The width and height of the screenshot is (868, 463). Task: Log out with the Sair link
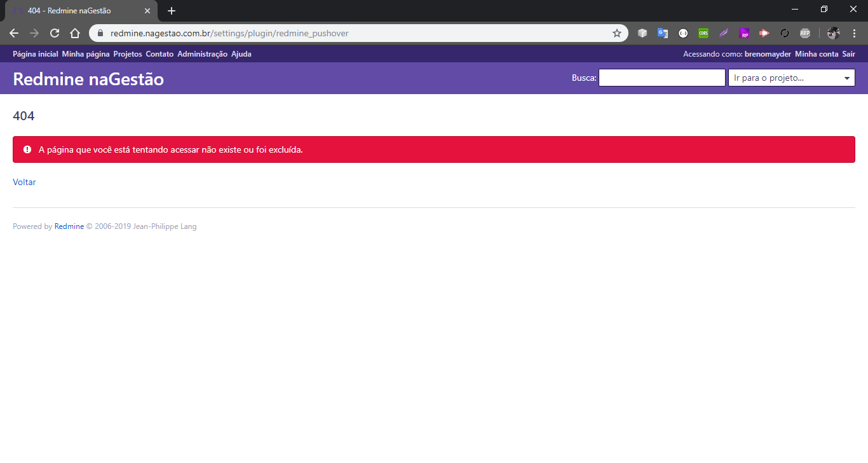(x=849, y=54)
